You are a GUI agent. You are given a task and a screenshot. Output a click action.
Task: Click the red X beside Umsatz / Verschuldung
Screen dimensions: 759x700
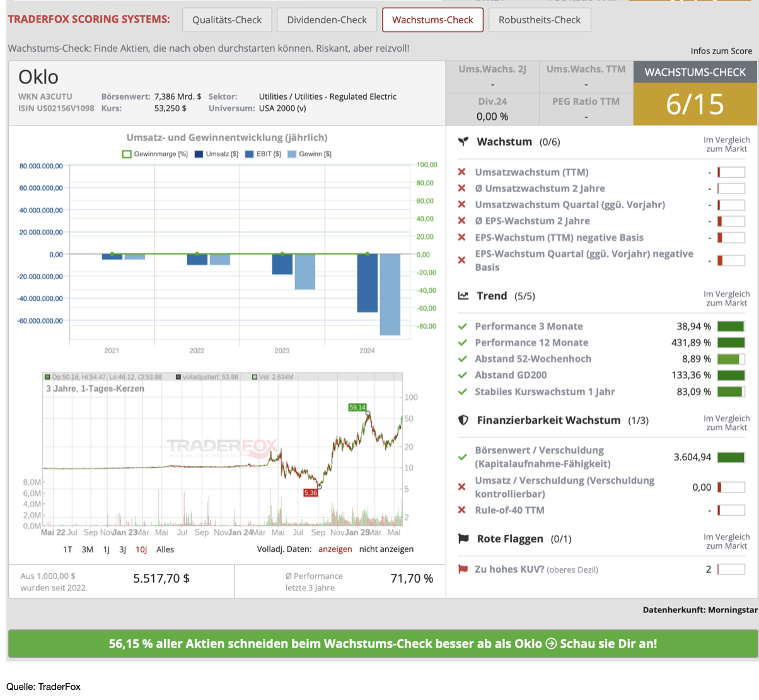[x=462, y=487]
